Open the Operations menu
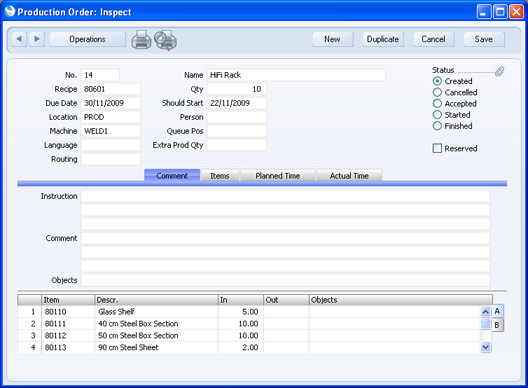Viewport: 528px width, 388px height. point(88,39)
